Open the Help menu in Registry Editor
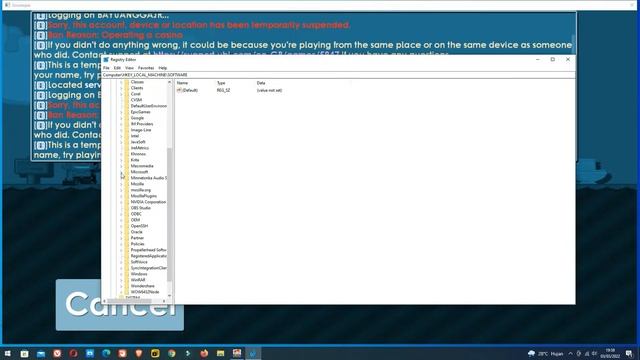 point(162,68)
